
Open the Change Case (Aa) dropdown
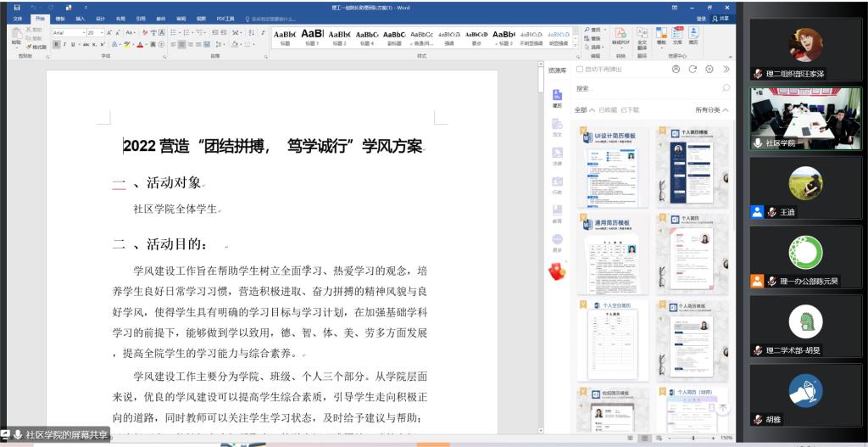131,33
